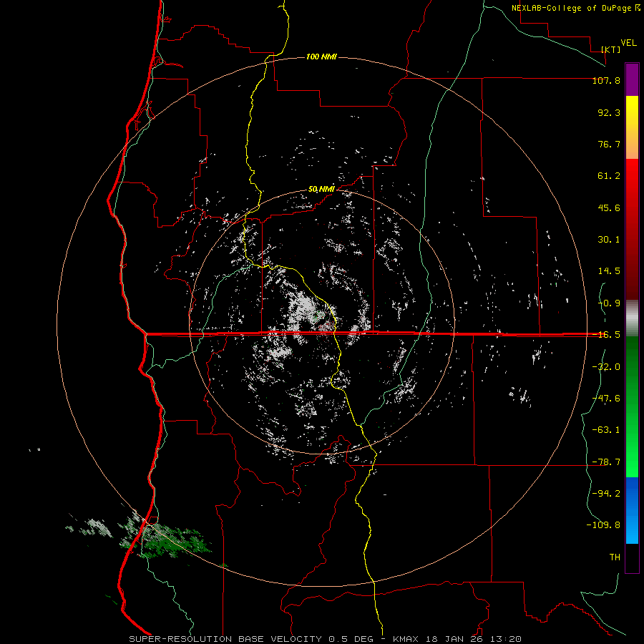Click the 100 NMI range ring label
Image resolution: width=644 pixels, height=644 pixels.
(x=321, y=57)
